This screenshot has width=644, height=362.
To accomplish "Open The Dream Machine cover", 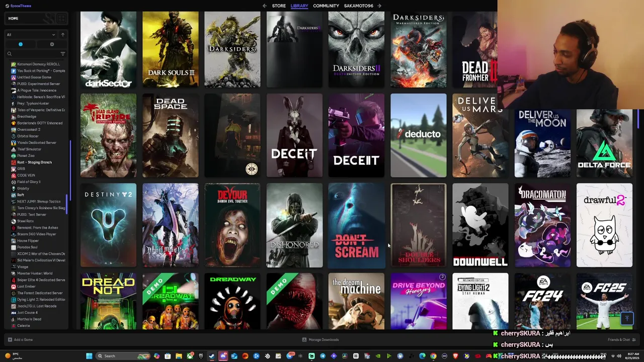I will [356, 301].
